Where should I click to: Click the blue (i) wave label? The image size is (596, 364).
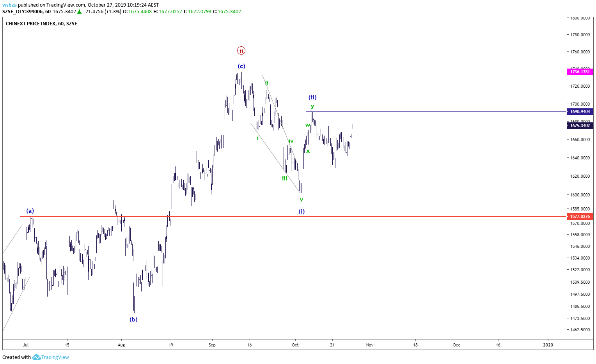302,212
